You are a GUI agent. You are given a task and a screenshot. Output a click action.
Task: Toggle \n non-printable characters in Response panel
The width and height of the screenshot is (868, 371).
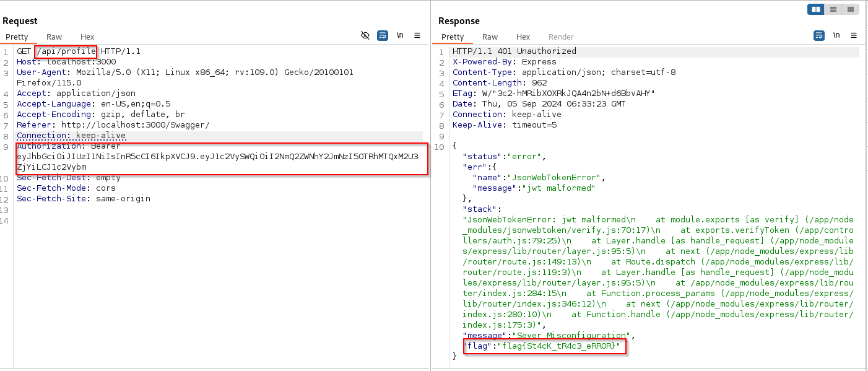836,35
